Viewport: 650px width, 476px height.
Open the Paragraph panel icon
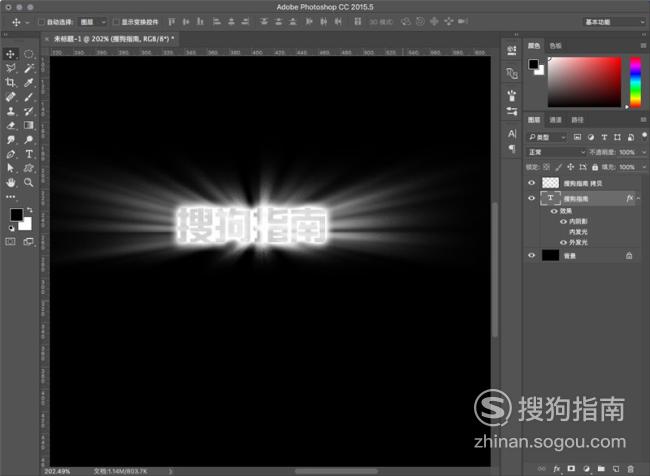[512, 148]
